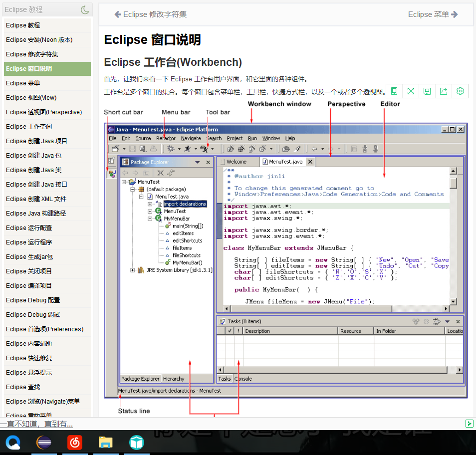Click the mobile view icon in the floating toolbar
The width and height of the screenshot is (476, 455).
click(394, 91)
